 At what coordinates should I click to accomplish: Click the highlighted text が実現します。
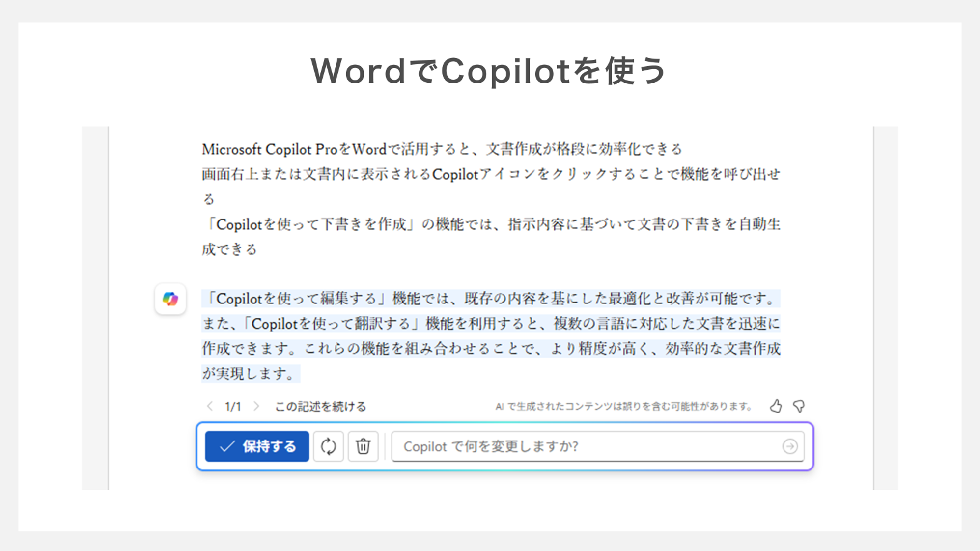click(x=251, y=374)
